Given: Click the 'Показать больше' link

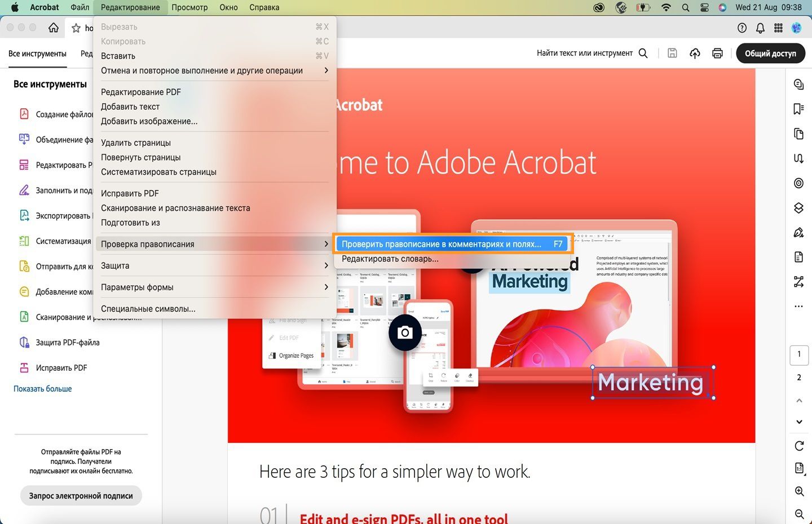Looking at the screenshot, I should pyautogui.click(x=43, y=389).
